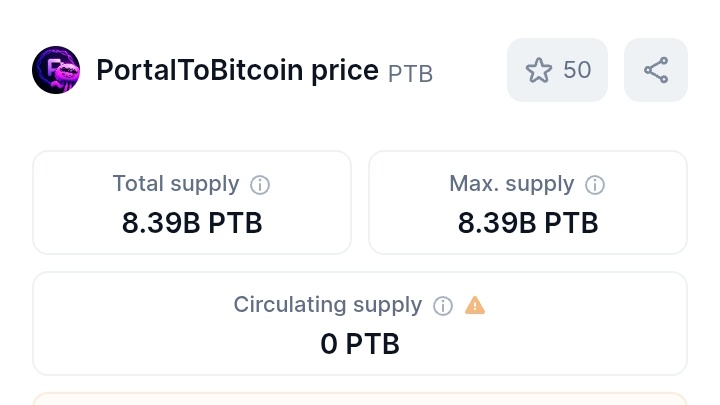
Task: Select the Max. supply value 8.39B PTB
Action: 528,223
